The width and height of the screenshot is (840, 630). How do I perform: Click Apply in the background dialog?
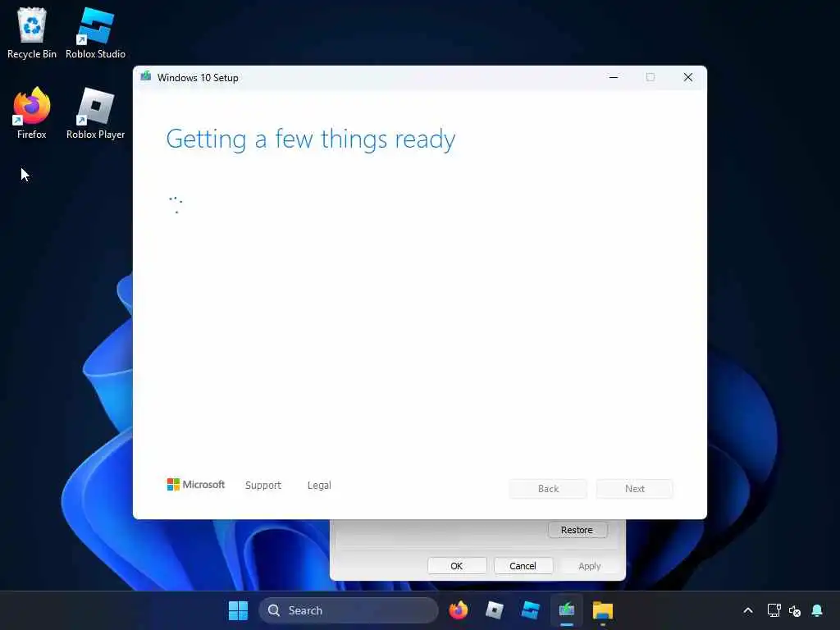(589, 566)
